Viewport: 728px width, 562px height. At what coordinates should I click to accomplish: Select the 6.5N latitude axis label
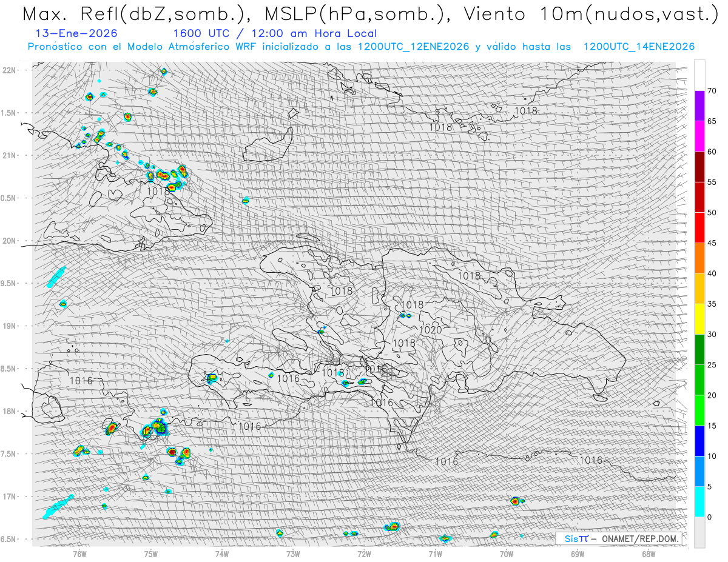[9, 539]
